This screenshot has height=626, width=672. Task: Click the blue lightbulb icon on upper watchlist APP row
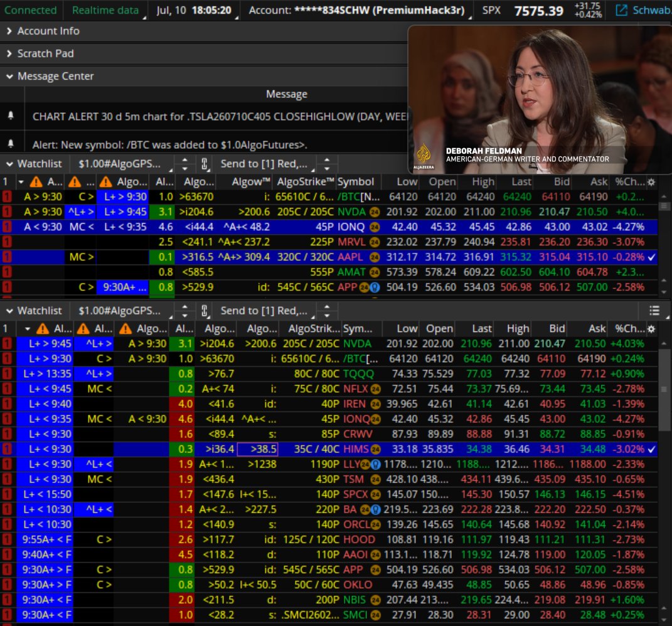375,288
